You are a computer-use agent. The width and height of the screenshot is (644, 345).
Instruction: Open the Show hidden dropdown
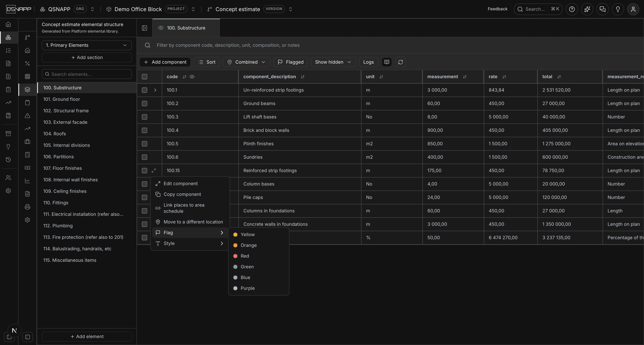tap(333, 62)
